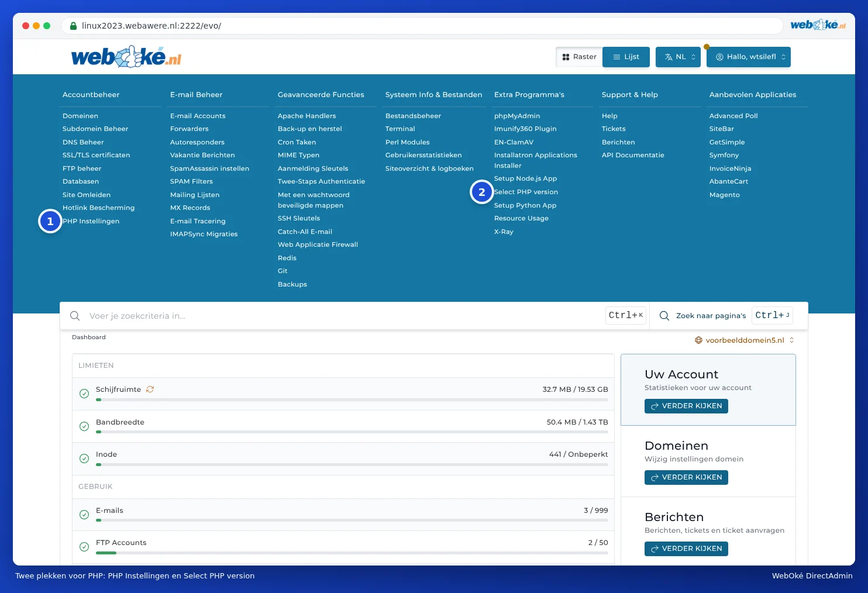Open SSL/TLS certificaten link

pyautogui.click(x=97, y=155)
